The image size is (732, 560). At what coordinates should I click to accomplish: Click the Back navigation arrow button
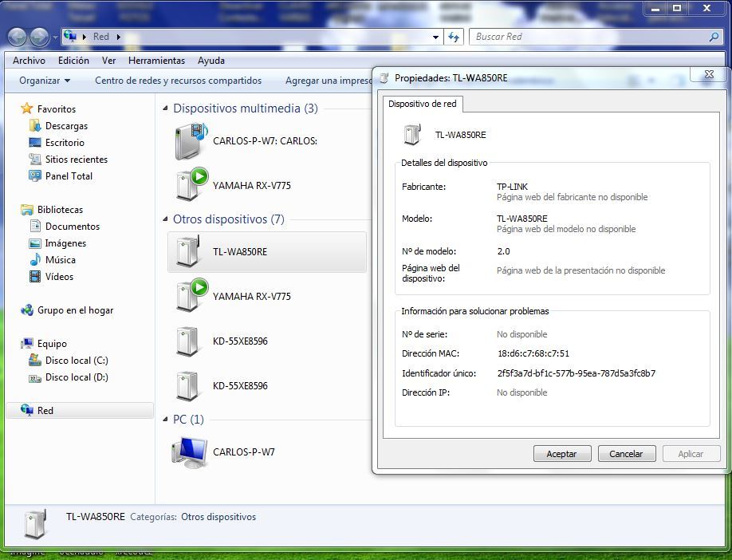pos(18,37)
